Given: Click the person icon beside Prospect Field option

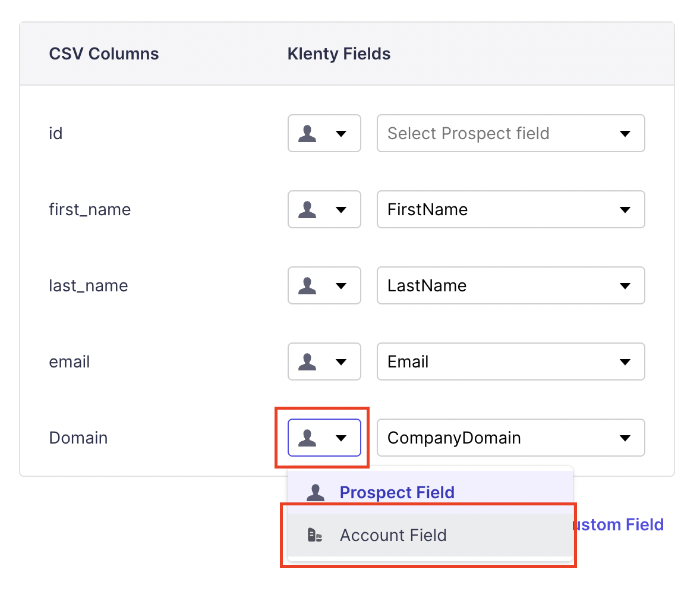Looking at the screenshot, I should tap(315, 492).
